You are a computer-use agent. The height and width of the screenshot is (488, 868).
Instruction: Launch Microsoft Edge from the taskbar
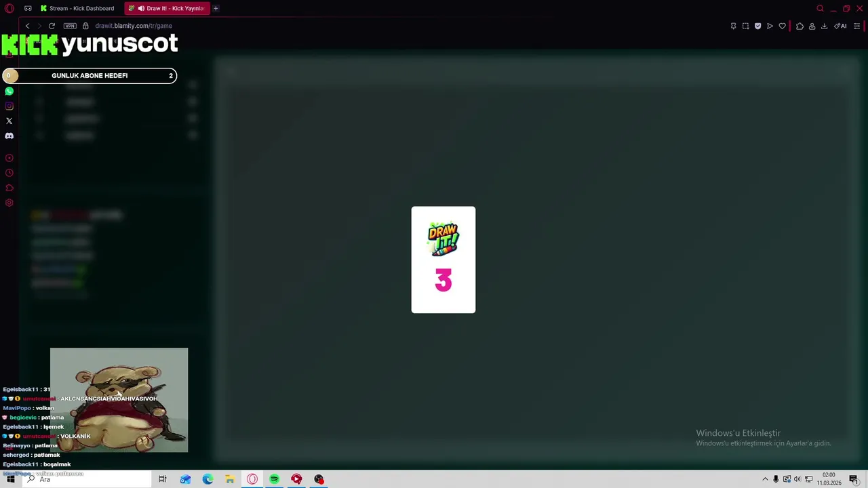[208, 479]
